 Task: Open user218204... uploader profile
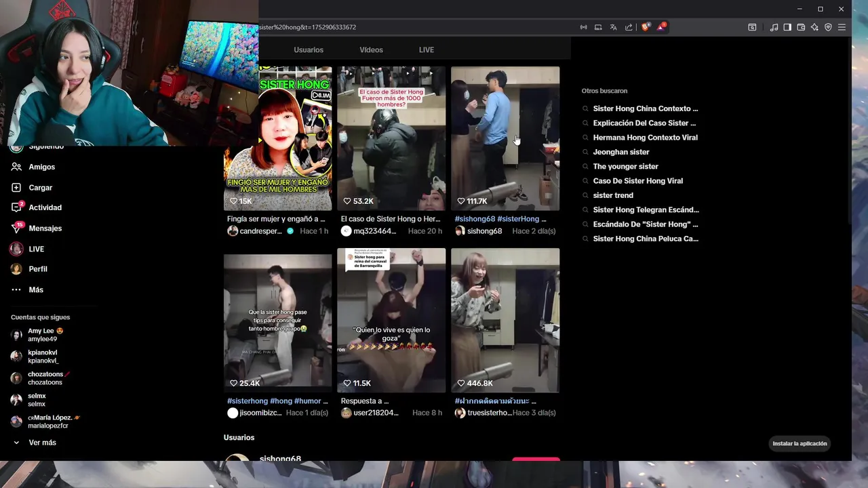pos(369,413)
